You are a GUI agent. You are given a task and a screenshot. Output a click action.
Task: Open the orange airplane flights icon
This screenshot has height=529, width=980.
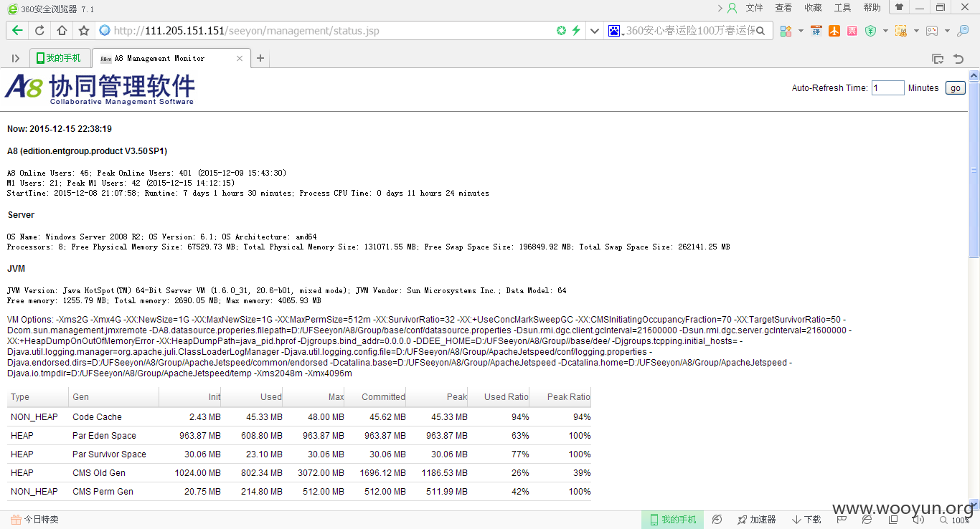click(x=834, y=31)
